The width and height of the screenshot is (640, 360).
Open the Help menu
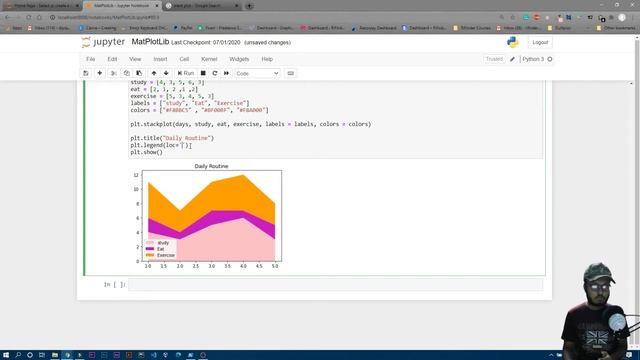[x=267, y=59]
